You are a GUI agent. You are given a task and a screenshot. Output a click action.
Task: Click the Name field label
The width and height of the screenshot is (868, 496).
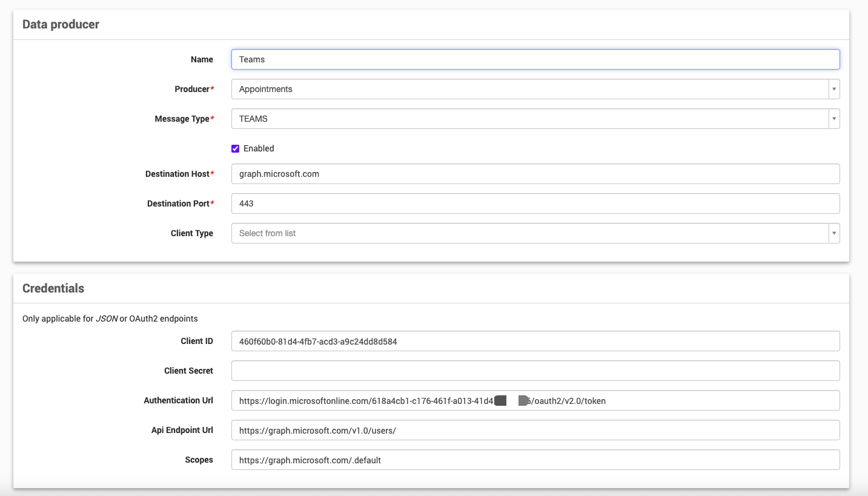(x=202, y=59)
